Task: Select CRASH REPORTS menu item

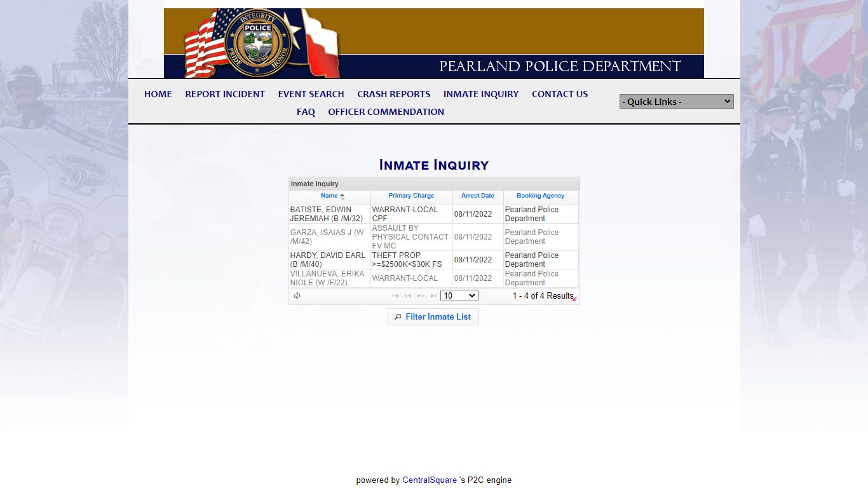Action: tap(394, 94)
